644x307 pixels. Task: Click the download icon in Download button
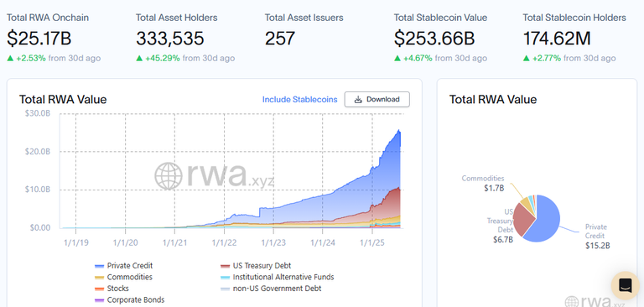(x=358, y=100)
